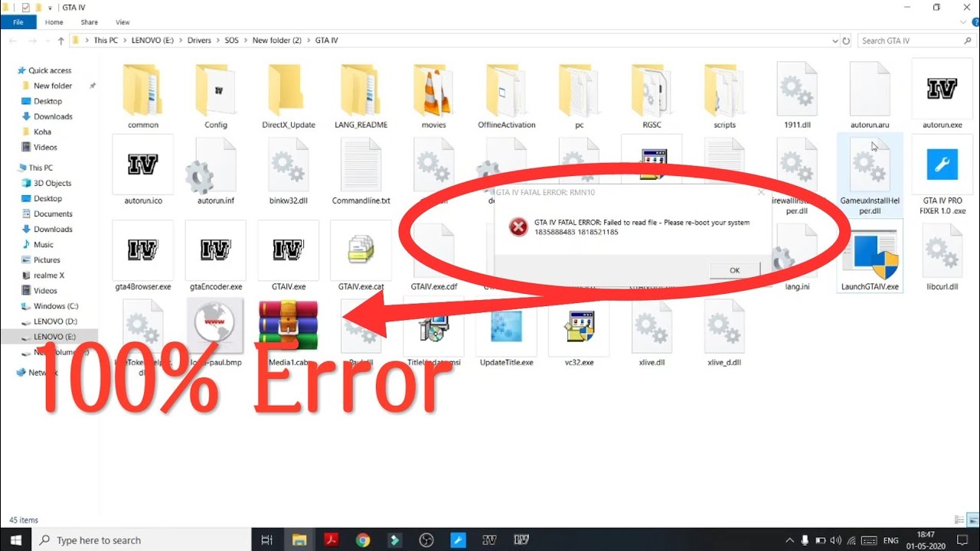Screen dimensions: 980x551
Task: Open the DirectX_Update folder
Action: [x=289, y=96]
